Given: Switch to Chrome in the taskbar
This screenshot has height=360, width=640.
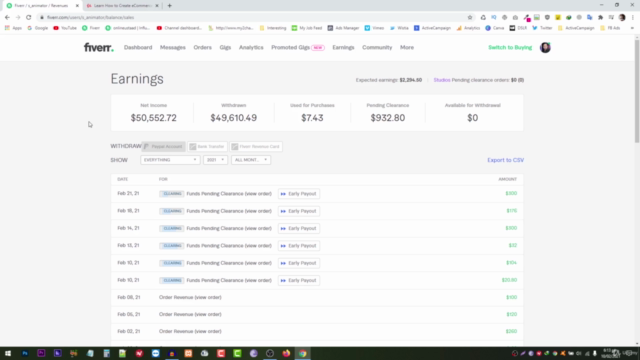Looking at the screenshot, I should click(x=302, y=353).
